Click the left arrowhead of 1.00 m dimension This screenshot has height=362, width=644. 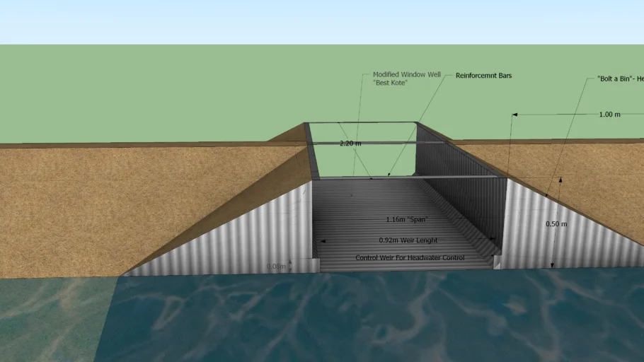pos(514,115)
